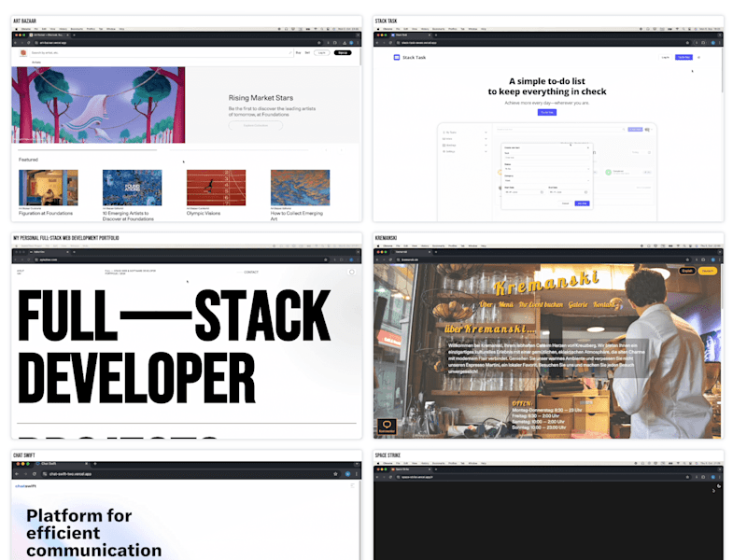The height and width of the screenshot is (560, 747).
Task: Click the reload icon in Chat Swift browser
Action: tap(35, 474)
